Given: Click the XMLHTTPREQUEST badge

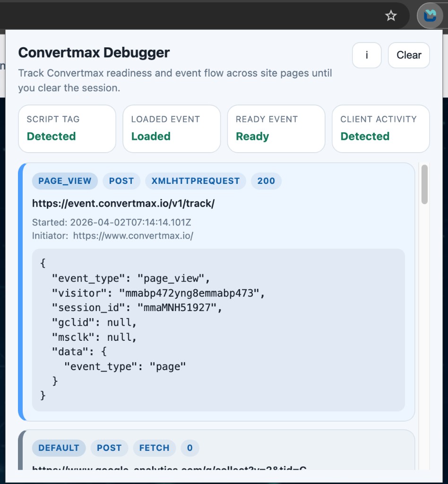Looking at the screenshot, I should click(x=196, y=181).
